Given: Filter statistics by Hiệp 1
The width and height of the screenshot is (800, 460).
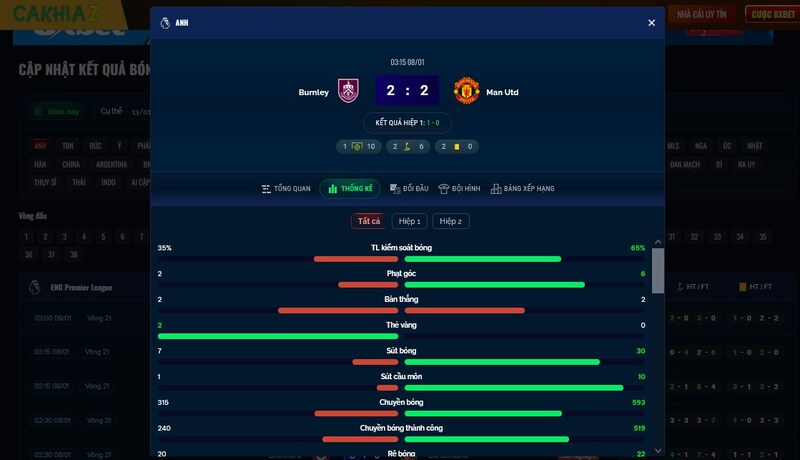Looking at the screenshot, I should pyautogui.click(x=409, y=221).
